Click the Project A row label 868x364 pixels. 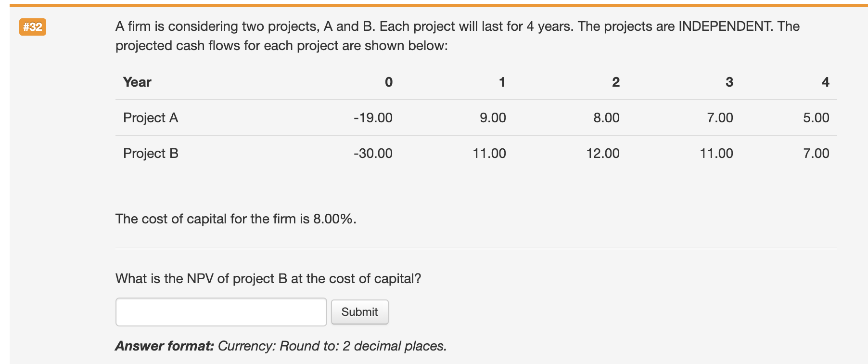click(x=151, y=117)
